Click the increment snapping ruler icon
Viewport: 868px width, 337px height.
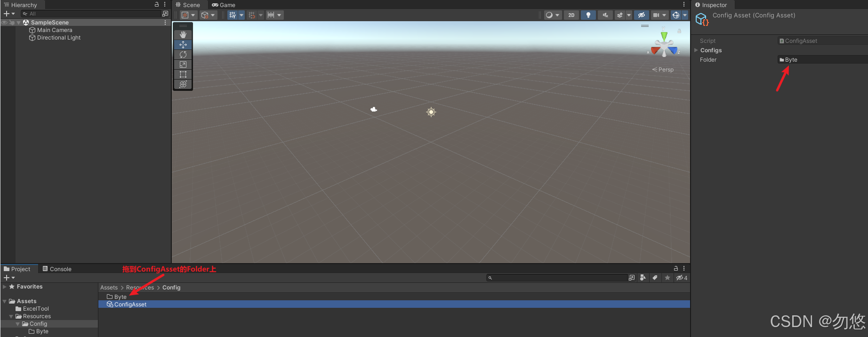pos(271,15)
